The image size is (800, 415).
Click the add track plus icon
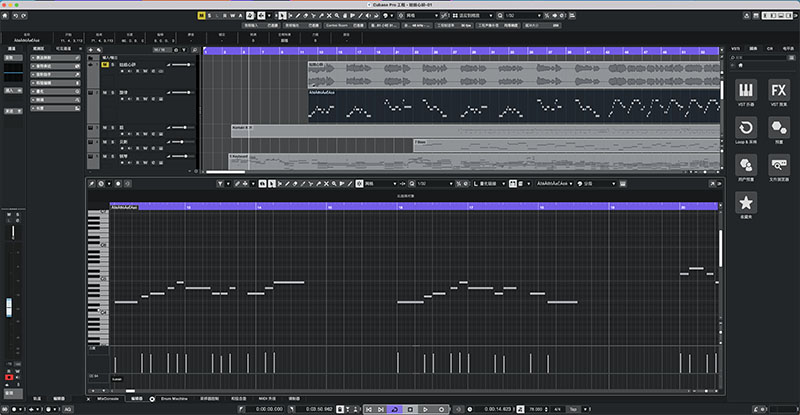pos(91,50)
